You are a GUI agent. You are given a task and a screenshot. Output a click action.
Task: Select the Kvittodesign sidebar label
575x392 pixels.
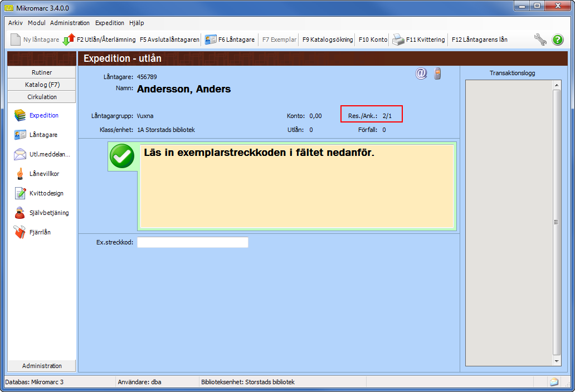click(47, 193)
